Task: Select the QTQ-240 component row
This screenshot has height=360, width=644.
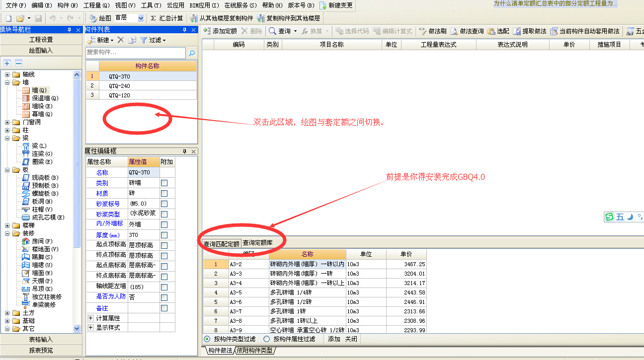Action: [x=142, y=86]
